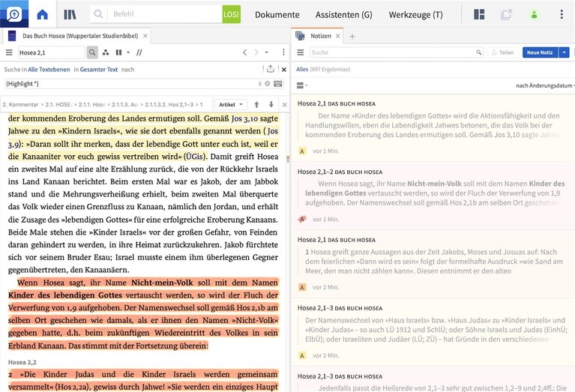Screen dimensions: 575x392
Task: Go to the Home dashboard icon
Action: click(42, 14)
